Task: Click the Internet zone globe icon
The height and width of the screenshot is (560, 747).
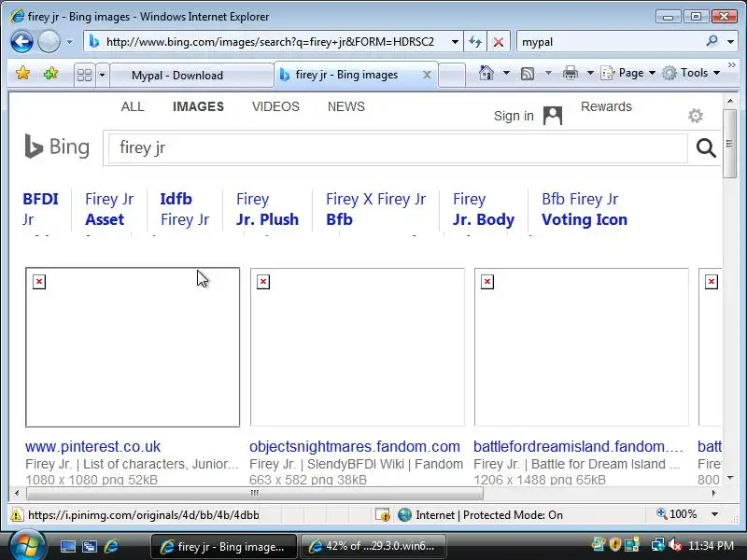Action: tap(404, 515)
